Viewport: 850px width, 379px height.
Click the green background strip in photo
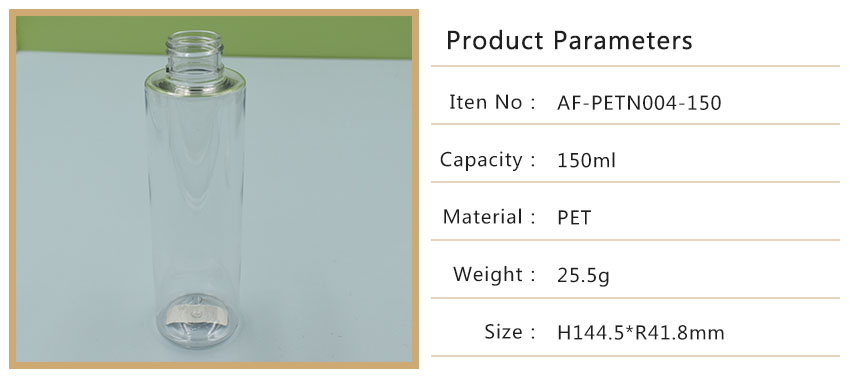click(214, 34)
